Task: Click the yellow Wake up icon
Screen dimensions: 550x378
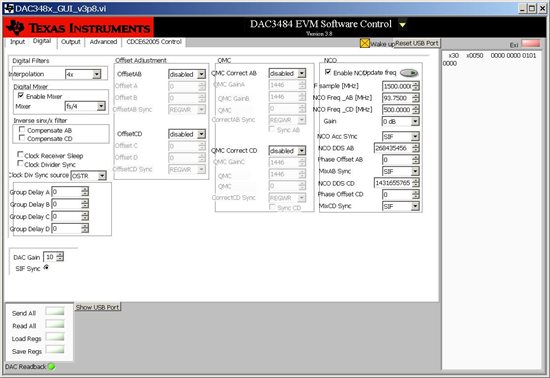Action: tap(365, 43)
